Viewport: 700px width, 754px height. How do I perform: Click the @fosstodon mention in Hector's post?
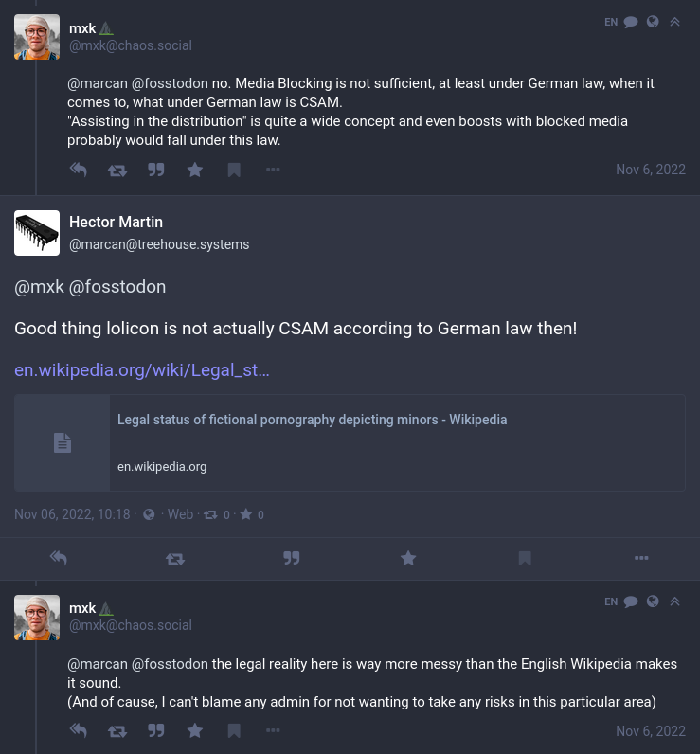click(x=117, y=287)
